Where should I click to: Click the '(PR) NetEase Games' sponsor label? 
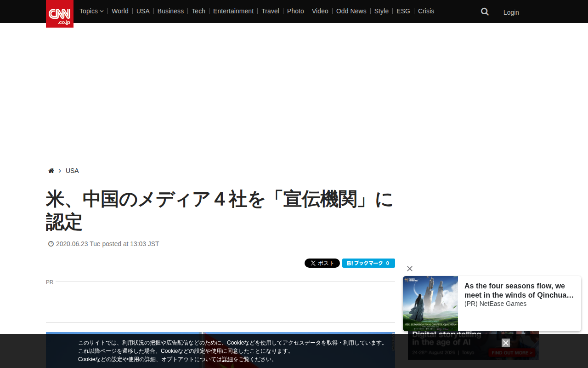(495, 304)
